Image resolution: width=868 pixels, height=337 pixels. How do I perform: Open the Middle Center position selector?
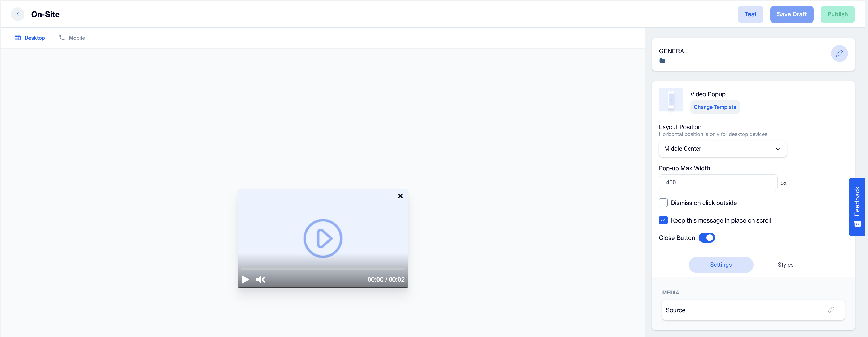722,148
